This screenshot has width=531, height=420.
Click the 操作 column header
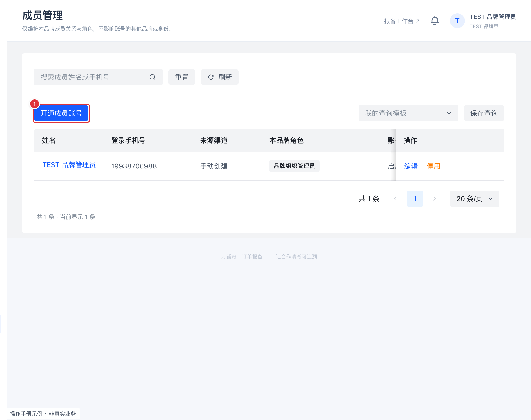coord(410,140)
